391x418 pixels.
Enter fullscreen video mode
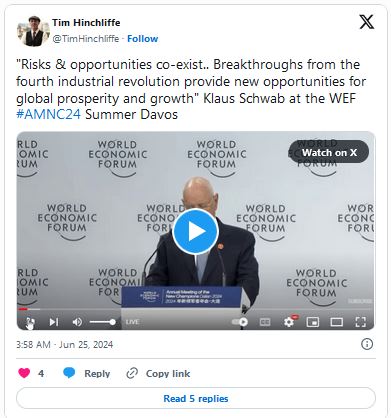coord(361,322)
